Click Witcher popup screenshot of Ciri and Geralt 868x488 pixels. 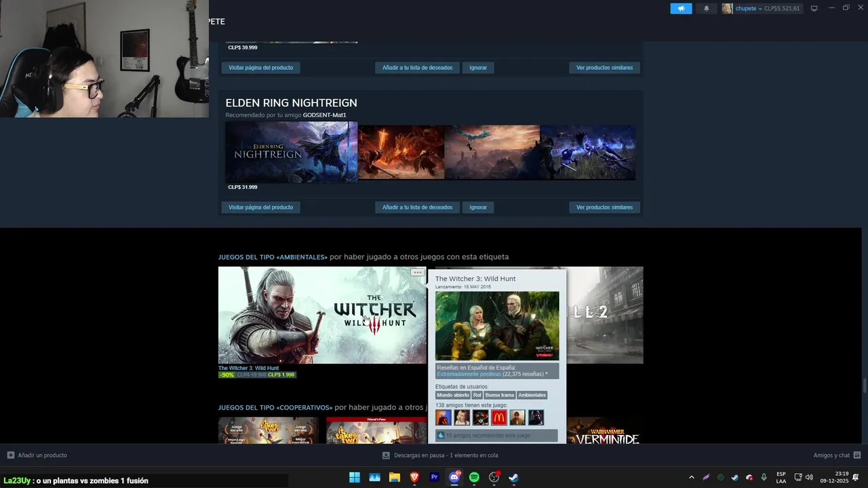497,326
